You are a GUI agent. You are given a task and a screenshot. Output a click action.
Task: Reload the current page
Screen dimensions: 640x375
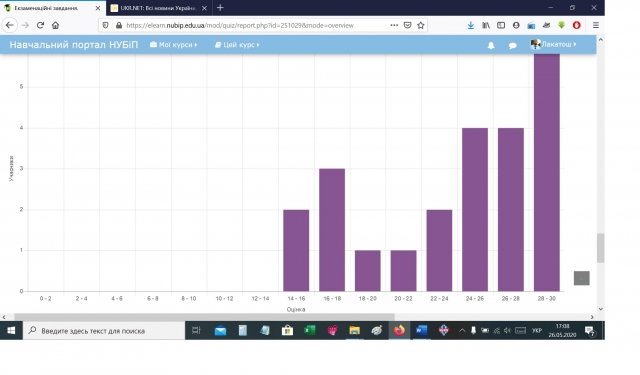[x=40, y=25]
